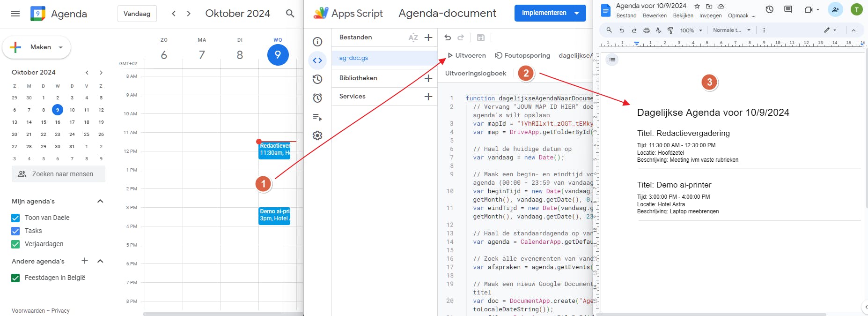Open the zoom 100% dropdown

(691, 30)
